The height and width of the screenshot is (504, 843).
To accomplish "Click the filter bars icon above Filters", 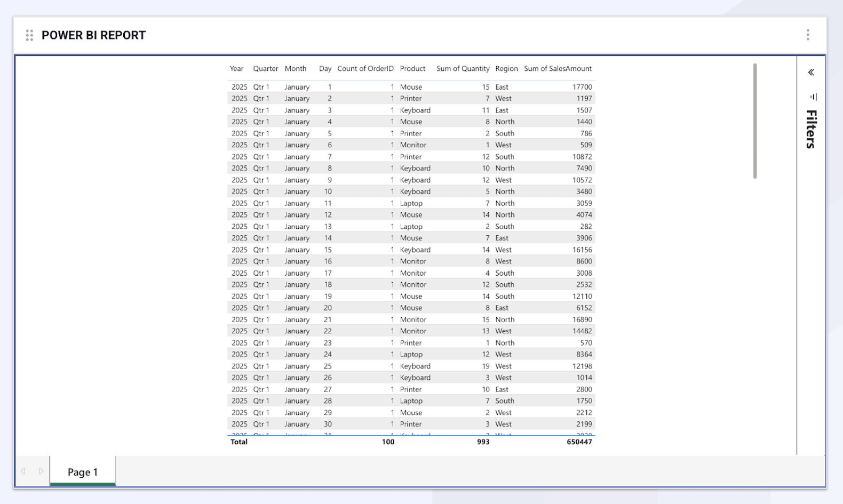I will [813, 97].
